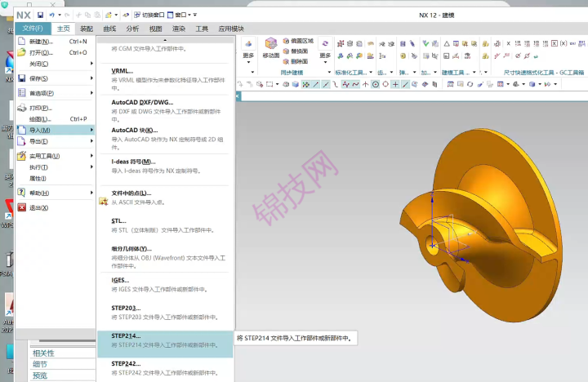Toggle the end point snap icon
This screenshot has width=588, height=382.
click(x=316, y=84)
